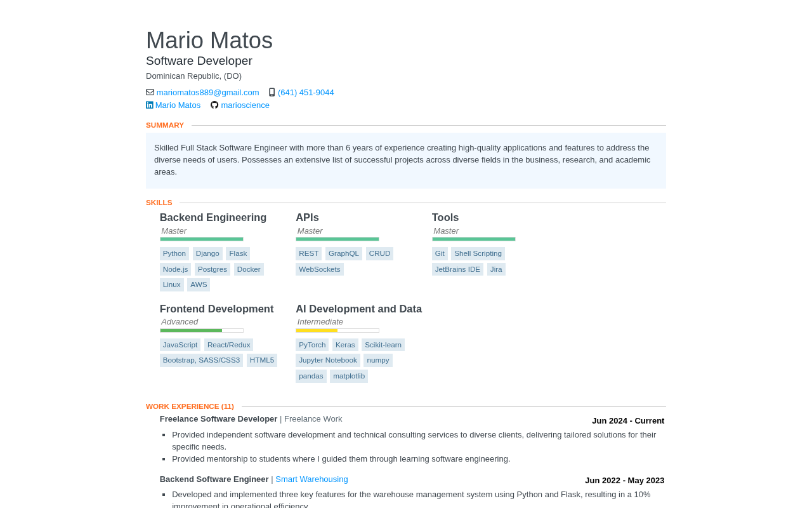Click the Work Experience (11) section heading
The height and width of the screenshot is (508, 812).
click(190, 406)
